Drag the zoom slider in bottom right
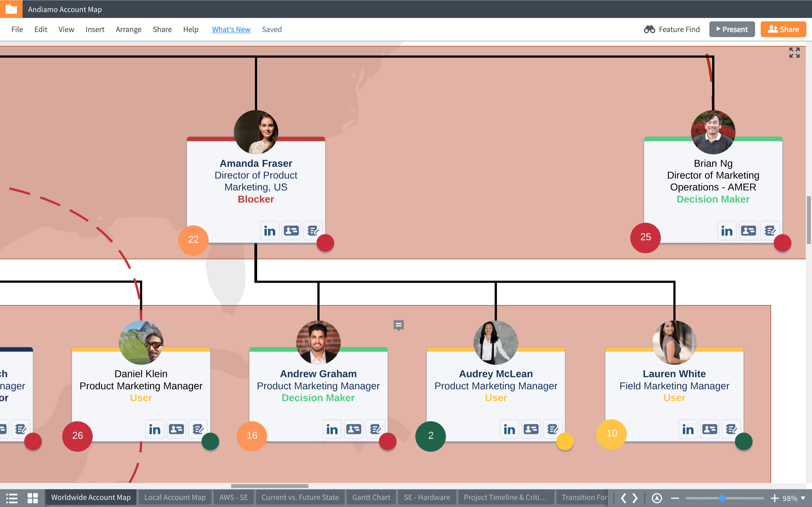This screenshot has height=507, width=812. coord(723,498)
